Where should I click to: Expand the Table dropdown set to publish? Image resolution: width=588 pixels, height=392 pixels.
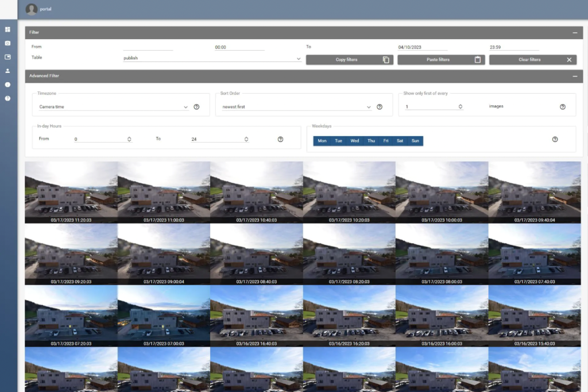(x=212, y=58)
